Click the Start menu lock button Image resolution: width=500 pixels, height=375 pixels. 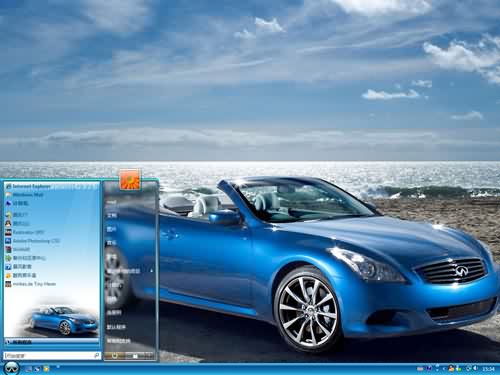[135, 356]
